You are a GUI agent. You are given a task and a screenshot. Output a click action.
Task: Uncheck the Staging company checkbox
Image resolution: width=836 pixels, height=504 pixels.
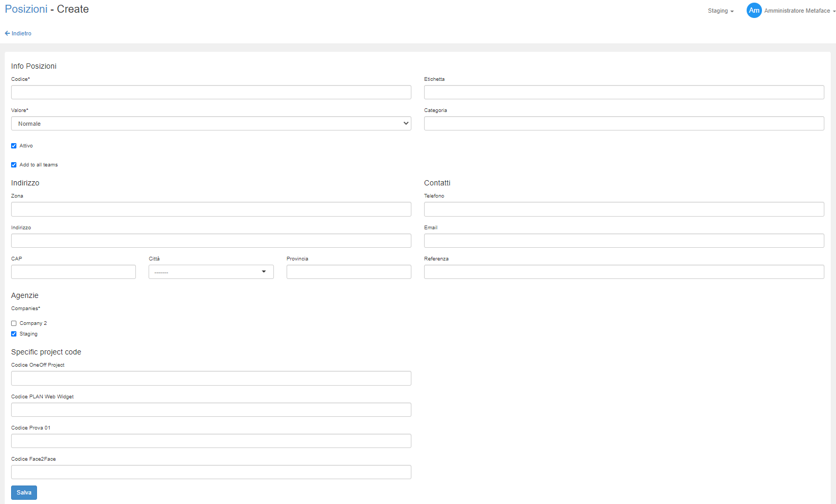coord(14,334)
